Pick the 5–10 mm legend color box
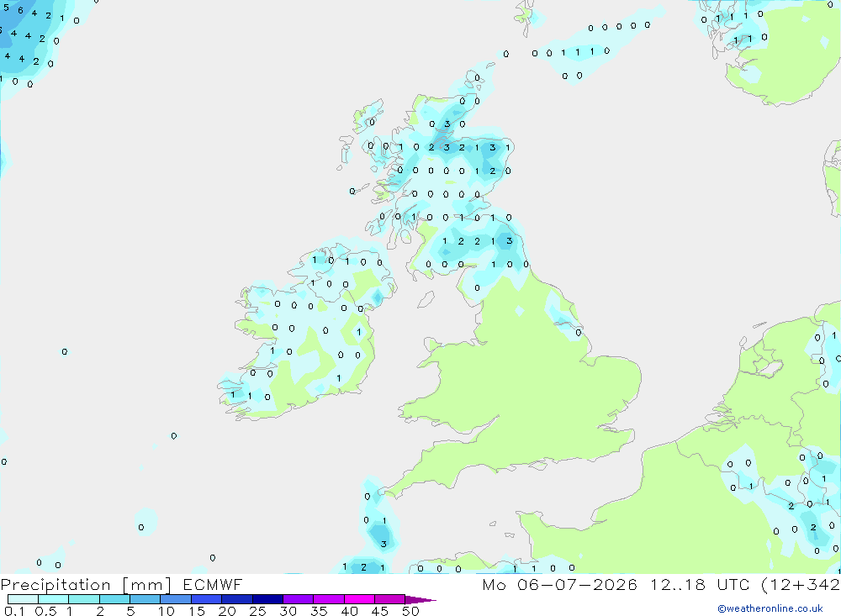 [x=145, y=599]
